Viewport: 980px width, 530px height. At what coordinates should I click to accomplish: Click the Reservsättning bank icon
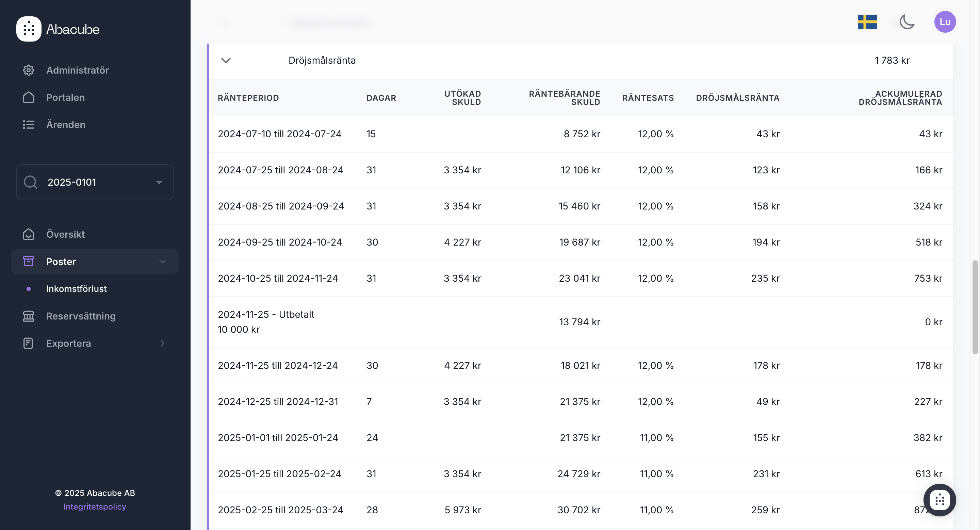pos(29,316)
